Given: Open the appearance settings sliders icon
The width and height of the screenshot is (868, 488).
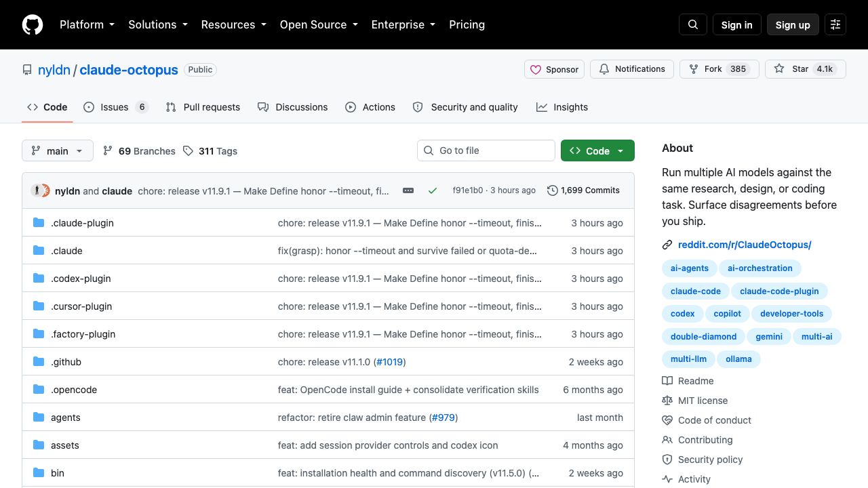Looking at the screenshot, I should coord(835,24).
